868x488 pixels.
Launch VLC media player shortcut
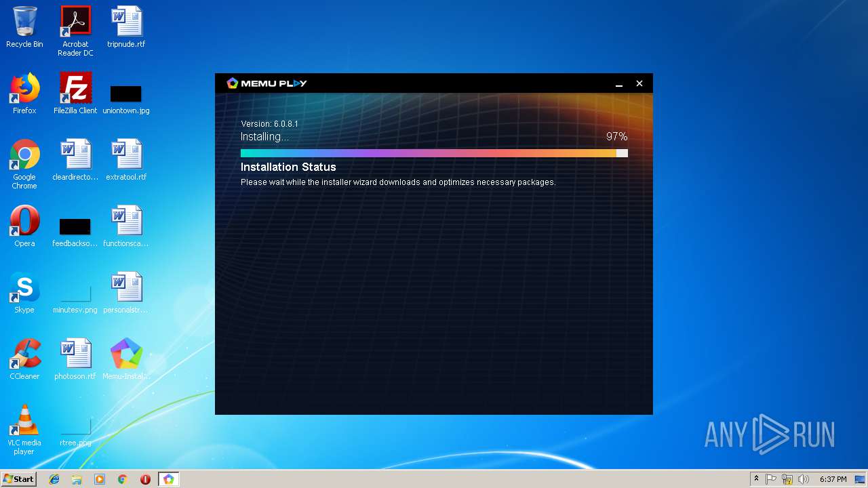click(x=24, y=430)
